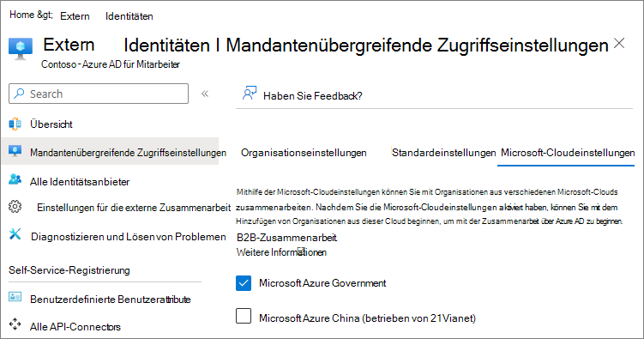Image resolution: width=644 pixels, height=339 pixels.
Task: Switch to Organisationseinstellungen tab
Action: [x=304, y=153]
